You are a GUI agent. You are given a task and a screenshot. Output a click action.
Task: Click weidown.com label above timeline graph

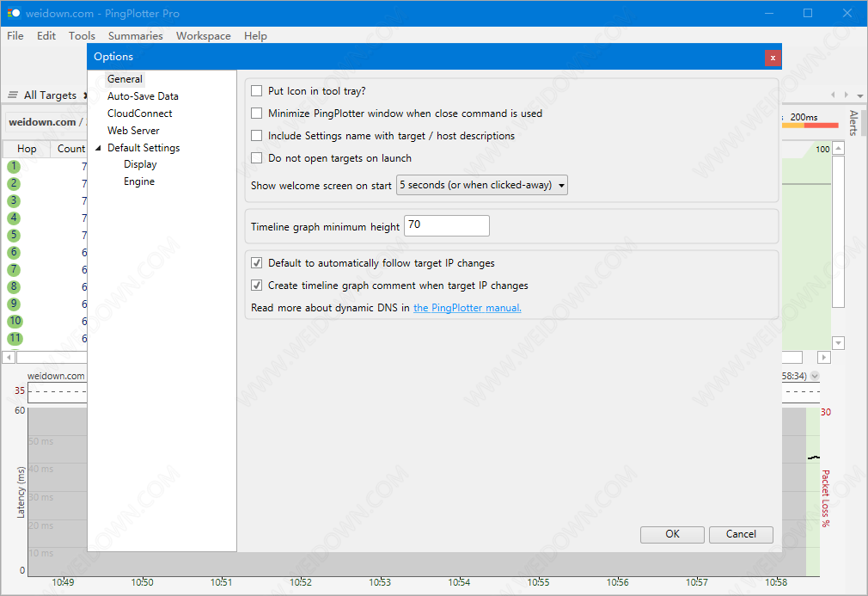click(x=56, y=376)
